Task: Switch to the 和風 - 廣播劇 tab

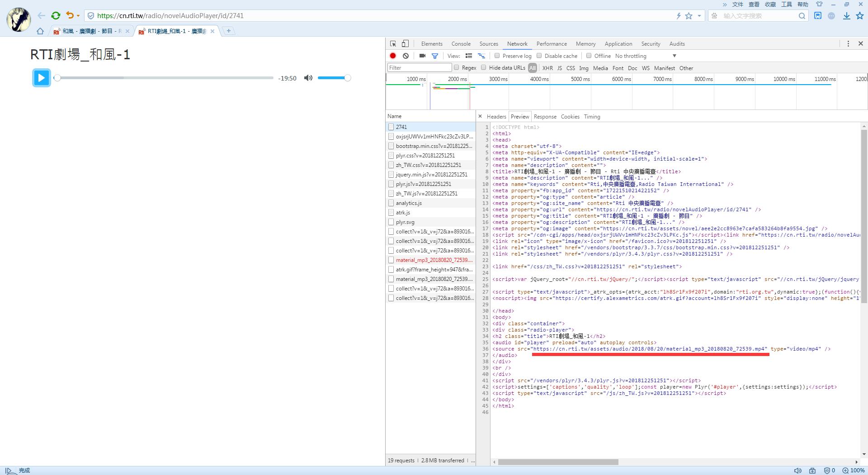Action: coord(91,31)
